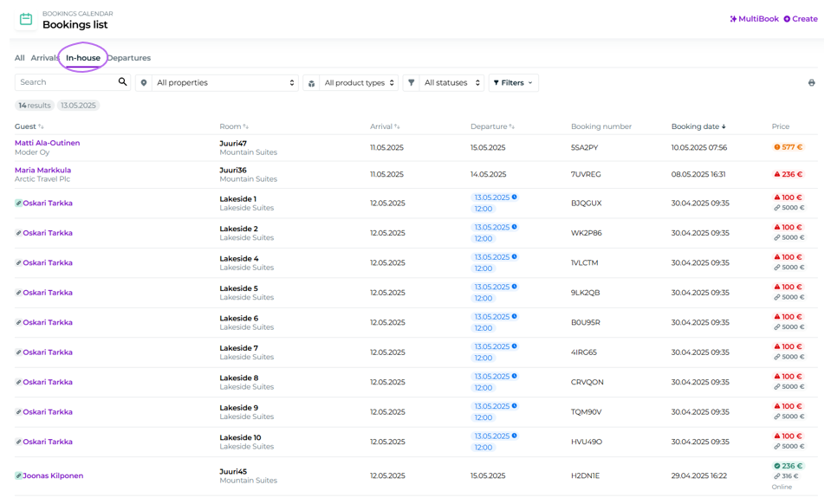The width and height of the screenshot is (831, 504).
Task: Click booking date 29.04.2025 16:22
Action: tap(699, 475)
